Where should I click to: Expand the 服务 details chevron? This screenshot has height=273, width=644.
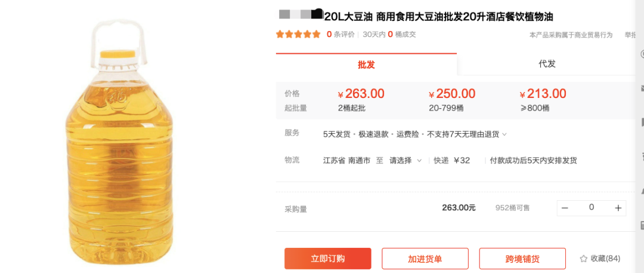[504, 134]
